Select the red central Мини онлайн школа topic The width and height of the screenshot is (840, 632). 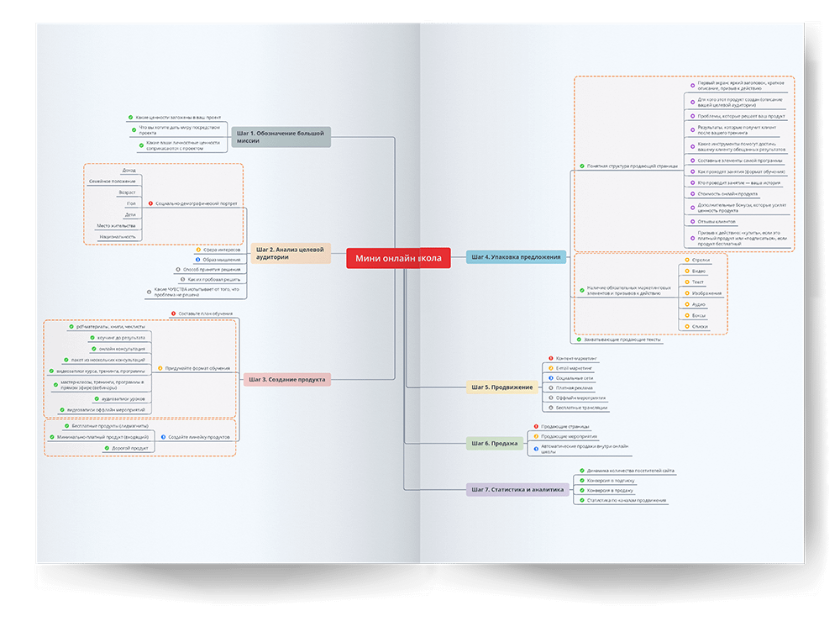tap(398, 259)
